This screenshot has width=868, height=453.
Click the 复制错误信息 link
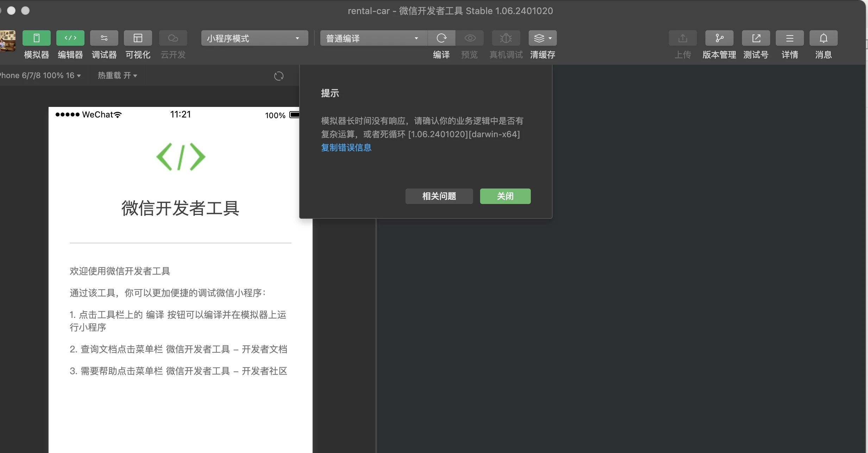pyautogui.click(x=346, y=148)
